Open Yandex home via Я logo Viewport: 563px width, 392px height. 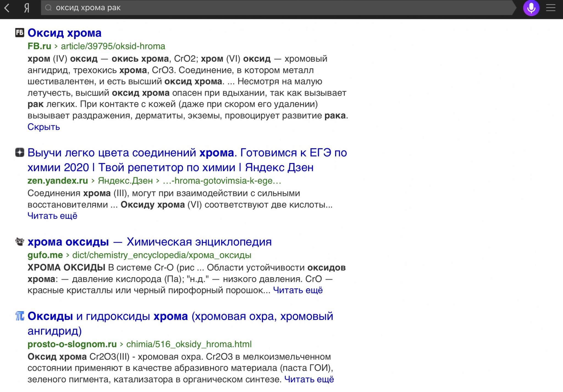[26, 8]
